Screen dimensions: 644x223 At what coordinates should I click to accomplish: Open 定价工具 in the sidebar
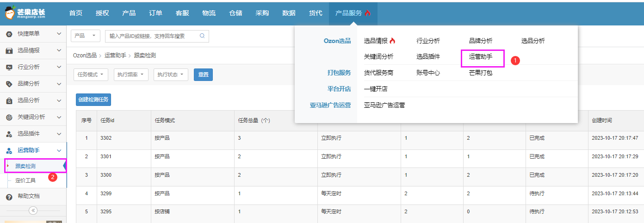pos(25,180)
